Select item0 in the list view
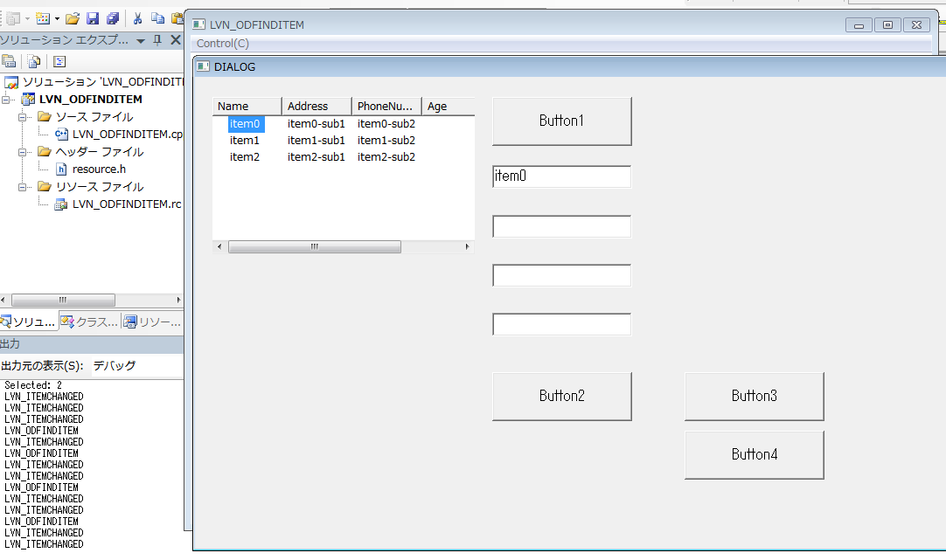Viewport: 946px width, 560px height. [244, 123]
